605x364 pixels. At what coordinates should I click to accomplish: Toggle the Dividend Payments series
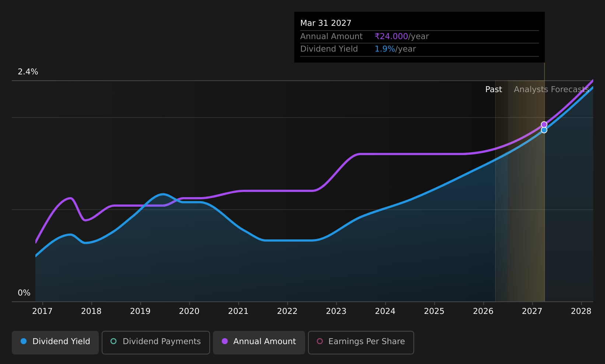click(156, 343)
